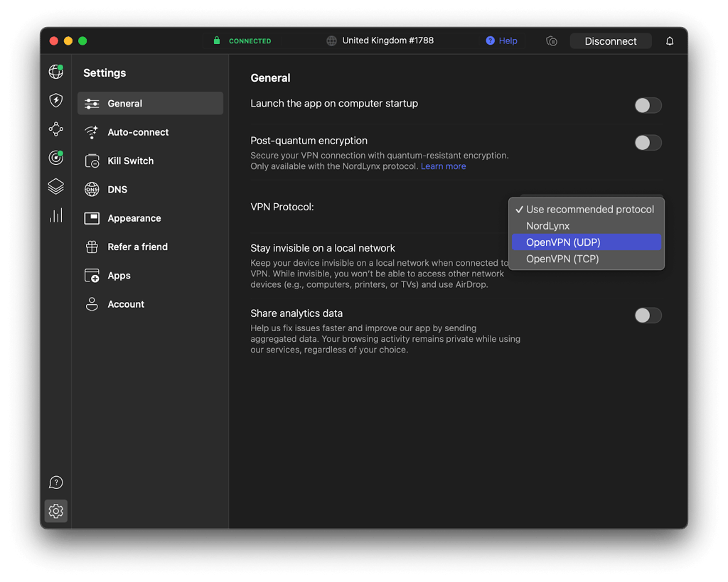Select OpenVPN (UDP) protocol
The height and width of the screenshot is (582, 728).
[x=587, y=242]
